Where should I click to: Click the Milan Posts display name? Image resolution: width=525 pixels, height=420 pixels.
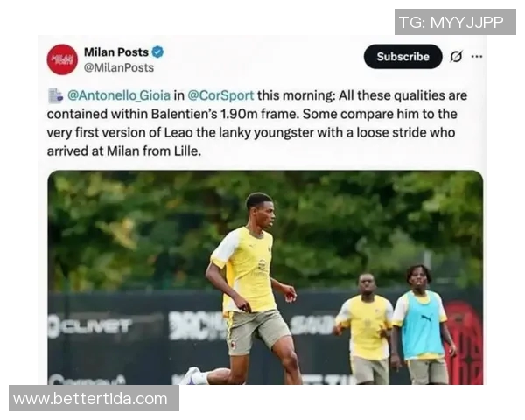[116, 52]
